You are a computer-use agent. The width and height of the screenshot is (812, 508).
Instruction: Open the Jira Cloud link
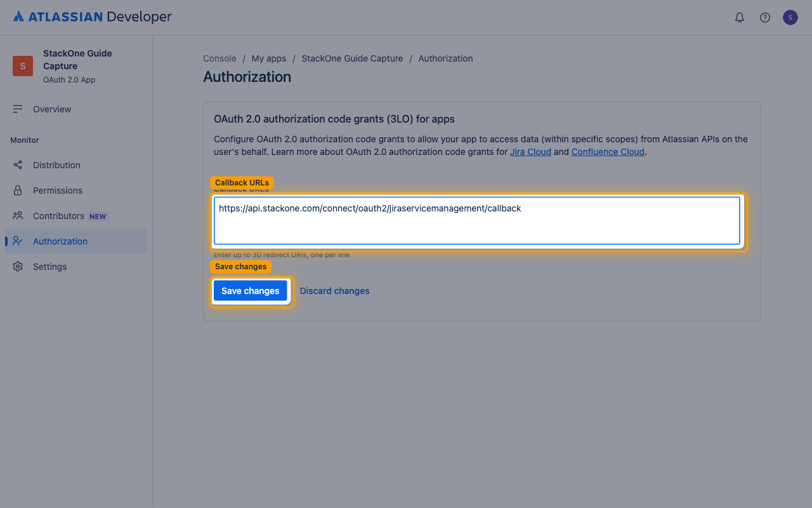[530, 152]
